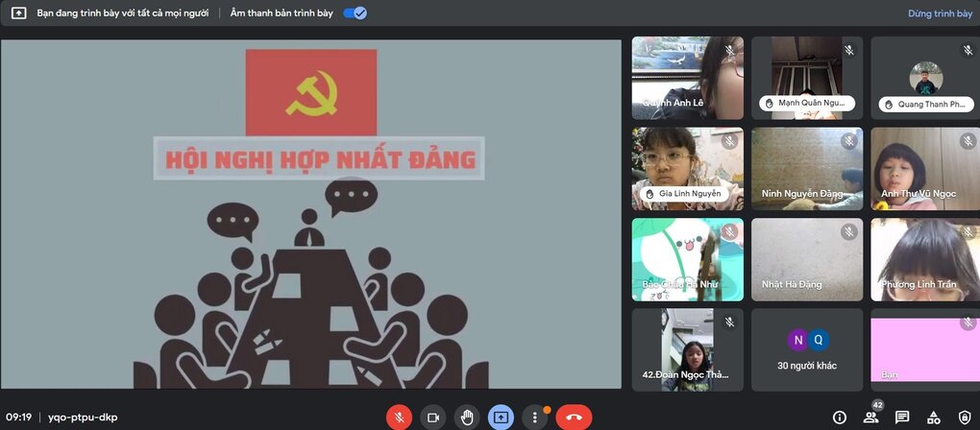Screen dimensions: 980x430
Task: Open meeting details info icon
Action: tap(840, 418)
